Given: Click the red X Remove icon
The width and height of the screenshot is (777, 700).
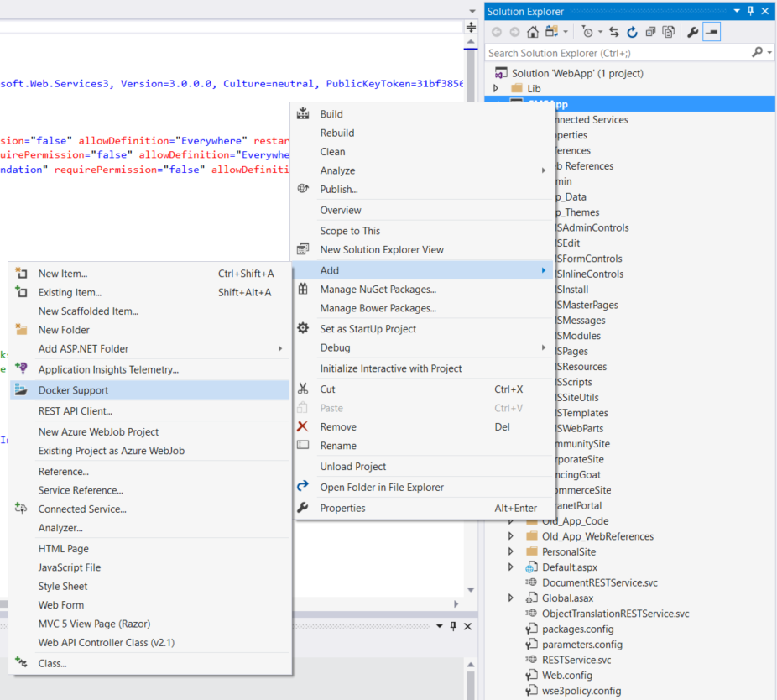Looking at the screenshot, I should [x=303, y=426].
